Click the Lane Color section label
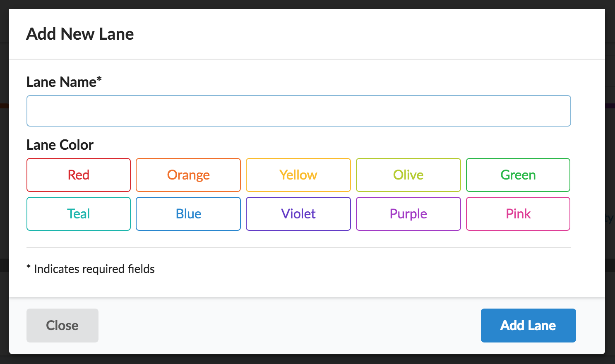Viewport: 615px width, 364px height. [x=60, y=145]
